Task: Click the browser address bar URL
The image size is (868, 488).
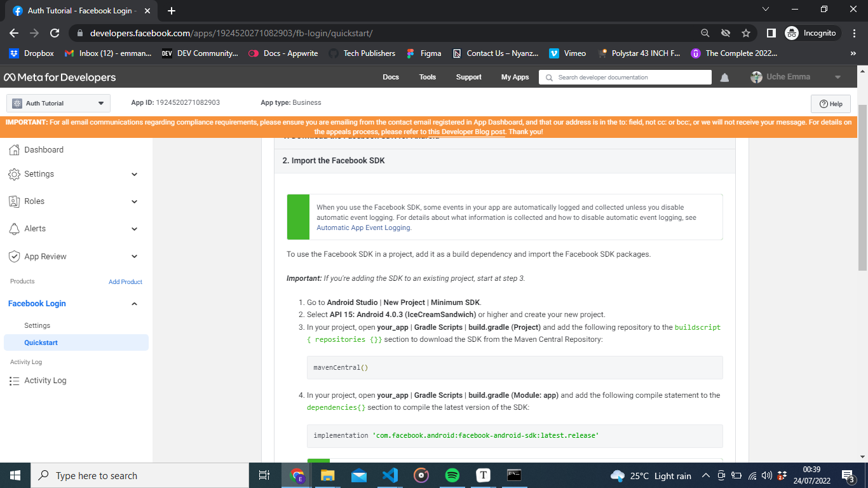Action: coord(231,33)
